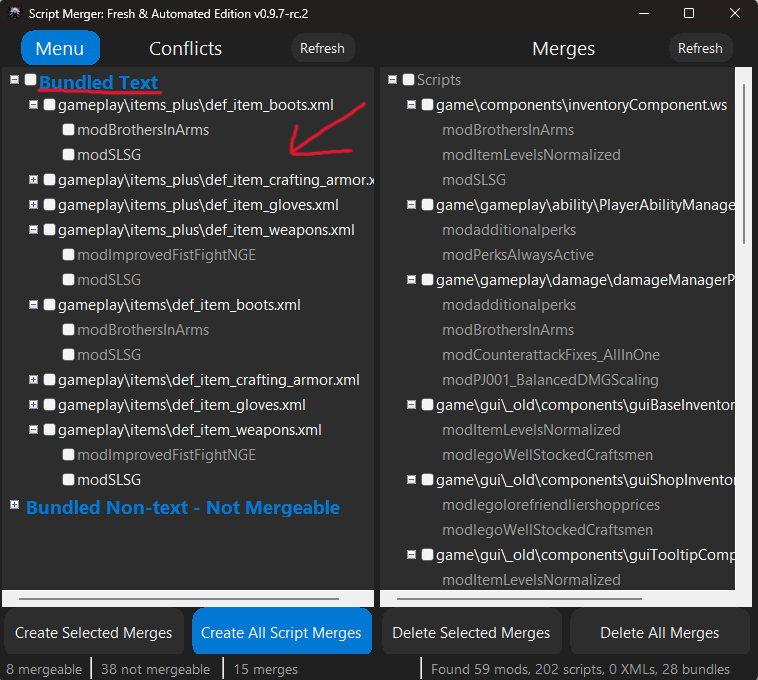Click Delete All Merges button
Image resolution: width=758 pixels, height=680 pixels.
pyautogui.click(x=659, y=632)
